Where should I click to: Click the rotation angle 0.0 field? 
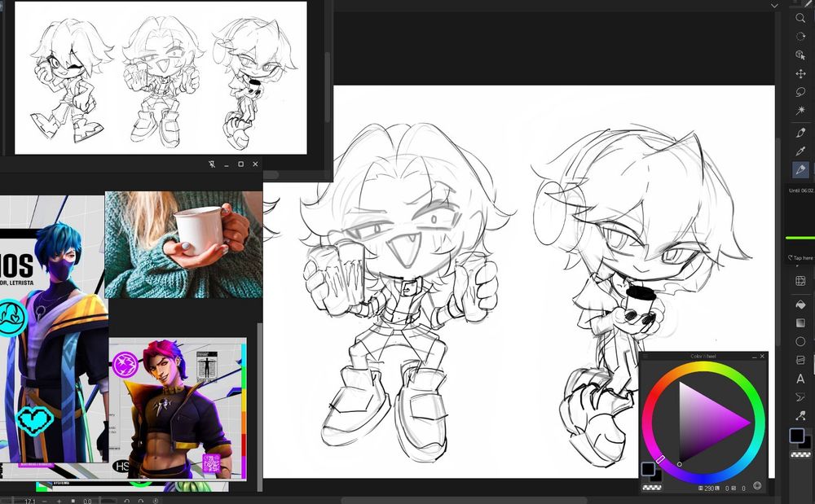(x=87, y=501)
